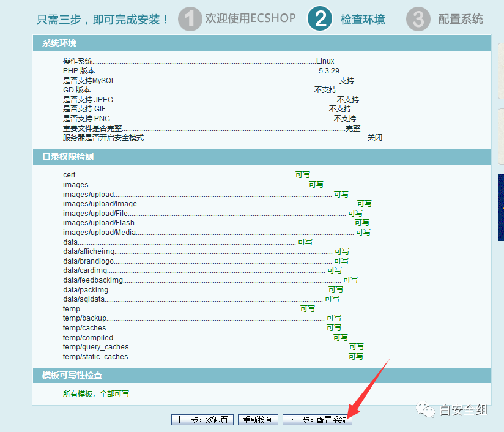This screenshot has width=504, height=432.
Task: Click the temp/backup directory label
Action: 84,318
